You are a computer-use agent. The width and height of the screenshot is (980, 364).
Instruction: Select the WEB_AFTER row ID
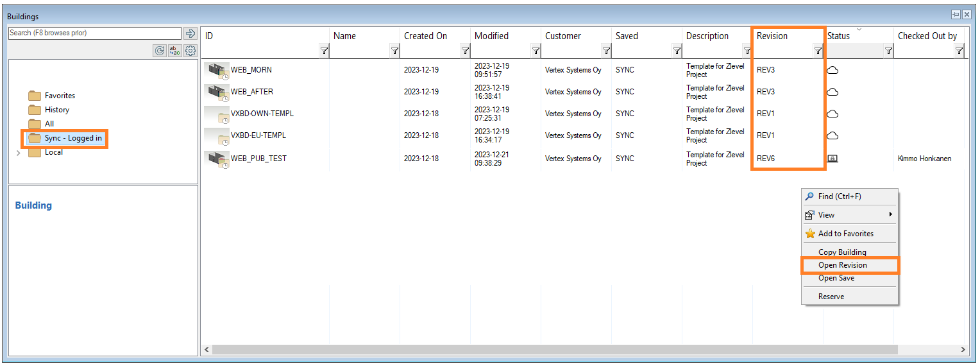[252, 92]
